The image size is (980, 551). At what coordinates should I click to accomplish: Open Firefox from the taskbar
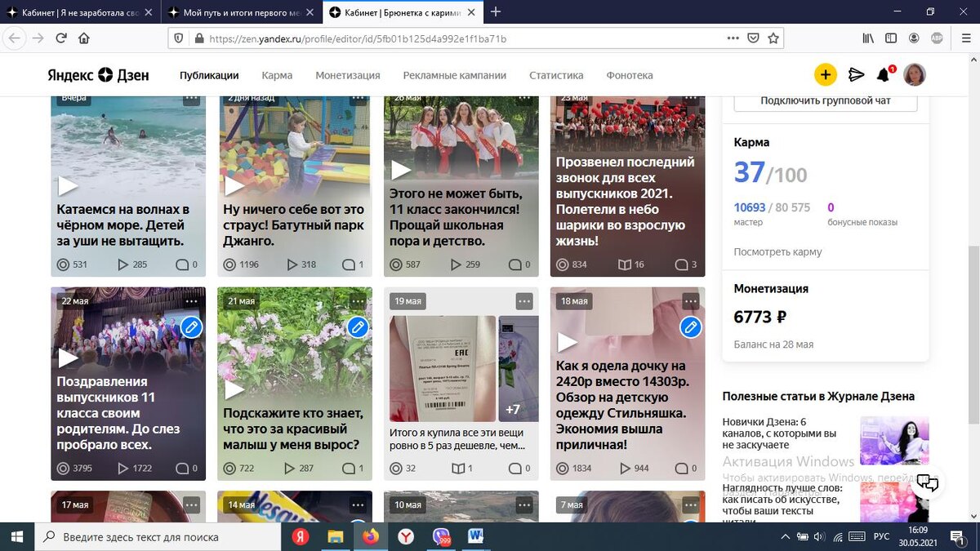[370, 537]
